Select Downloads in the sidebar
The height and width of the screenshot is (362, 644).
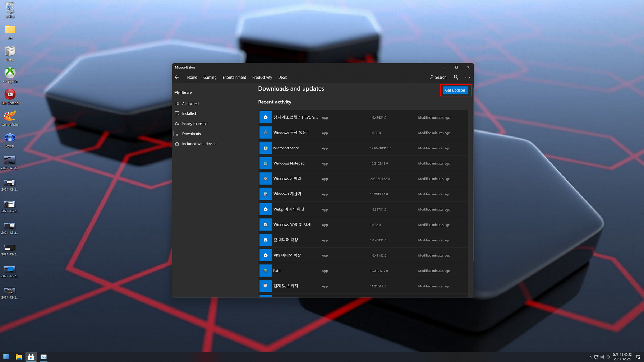(191, 134)
